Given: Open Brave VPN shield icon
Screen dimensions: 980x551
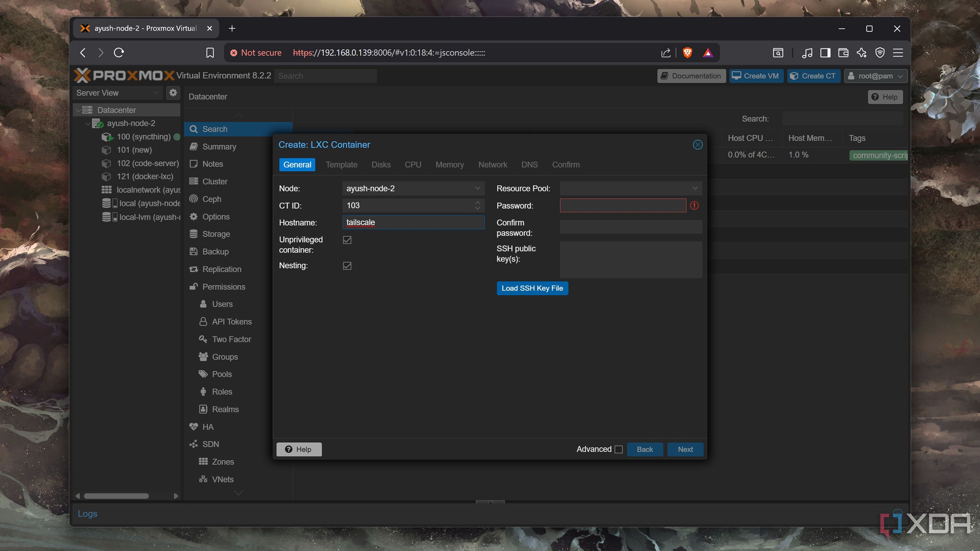Looking at the screenshot, I should [x=880, y=53].
